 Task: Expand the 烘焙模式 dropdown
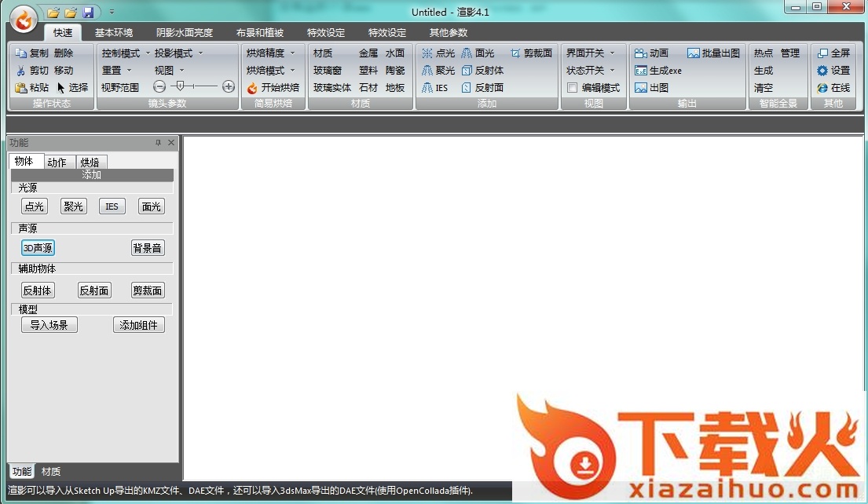pyautogui.click(x=271, y=70)
